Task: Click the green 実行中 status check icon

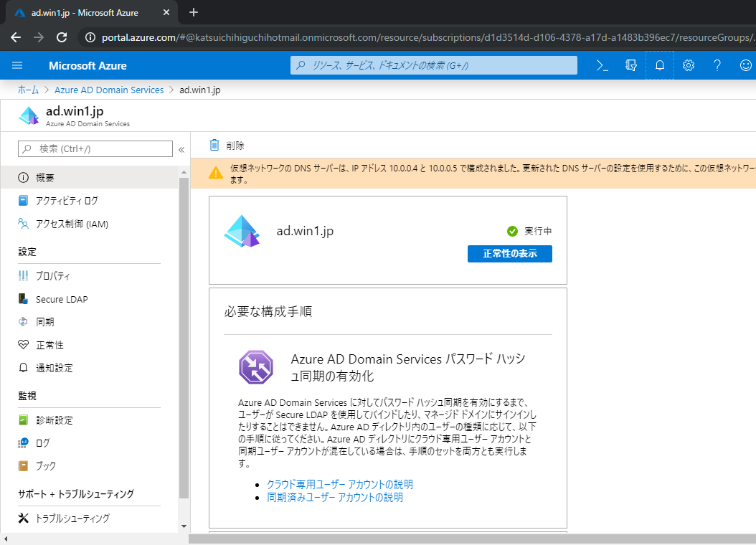Action: [512, 232]
